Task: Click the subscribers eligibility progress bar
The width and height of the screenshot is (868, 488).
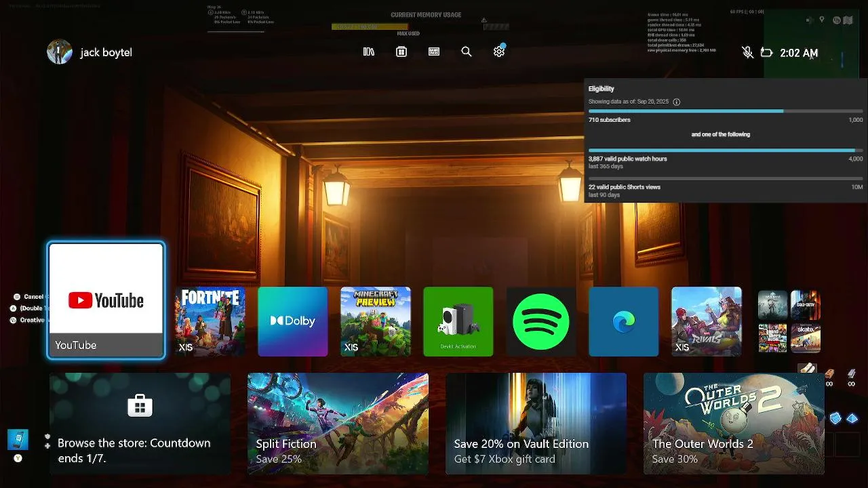Action: 726,111
